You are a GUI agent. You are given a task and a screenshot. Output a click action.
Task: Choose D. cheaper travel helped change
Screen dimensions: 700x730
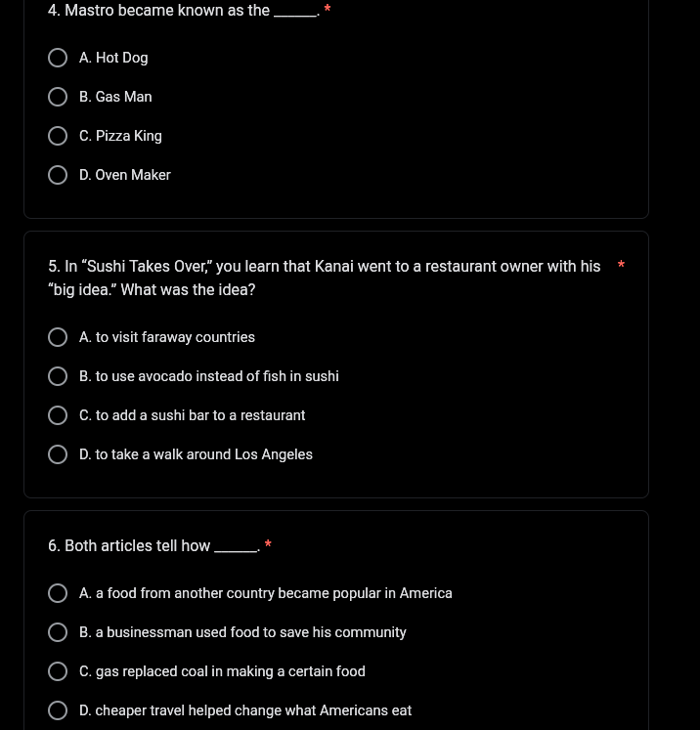(x=58, y=710)
